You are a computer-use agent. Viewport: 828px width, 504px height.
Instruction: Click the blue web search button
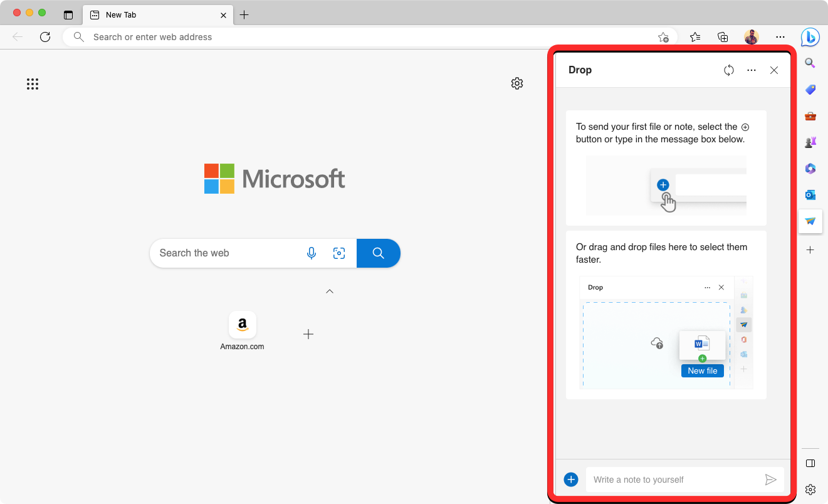coord(378,253)
